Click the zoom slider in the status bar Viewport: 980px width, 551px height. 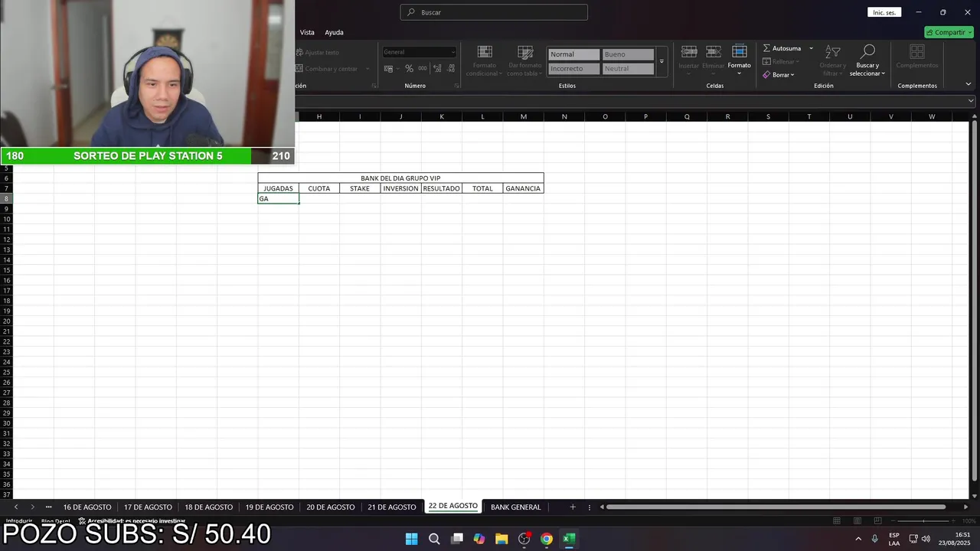click(924, 521)
